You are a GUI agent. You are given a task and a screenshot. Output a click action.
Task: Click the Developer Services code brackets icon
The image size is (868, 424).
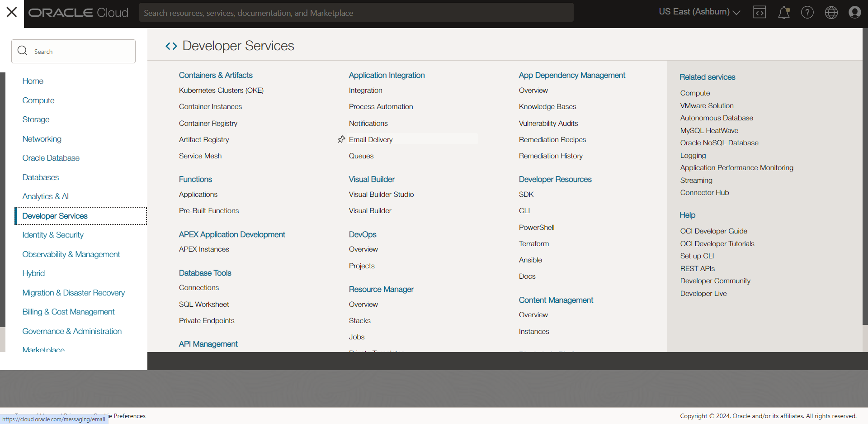pos(171,46)
